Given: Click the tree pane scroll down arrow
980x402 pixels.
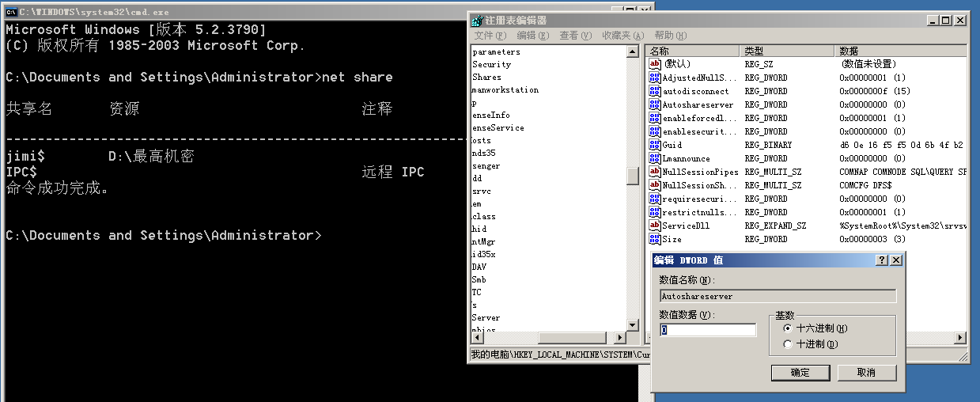Looking at the screenshot, I should click(x=633, y=324).
